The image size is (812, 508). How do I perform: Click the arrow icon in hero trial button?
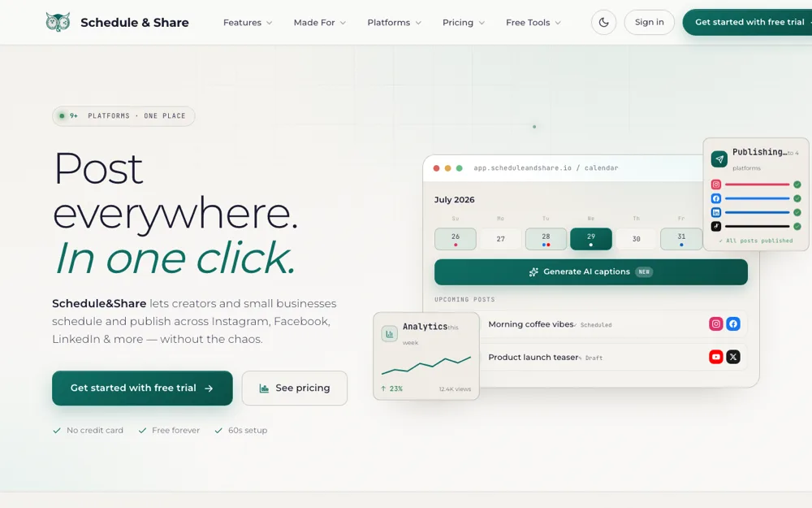pyautogui.click(x=209, y=389)
